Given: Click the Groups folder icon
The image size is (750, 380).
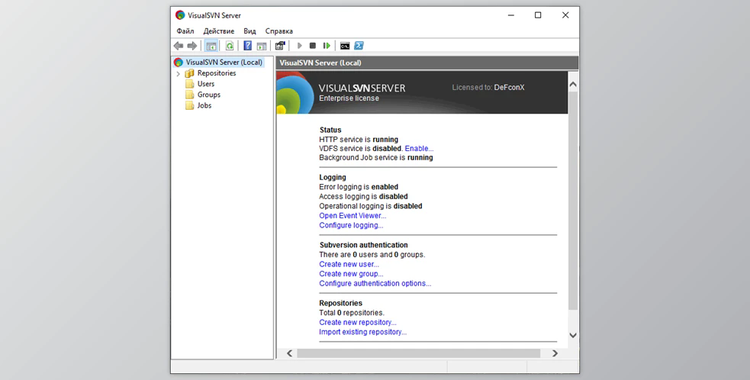Looking at the screenshot, I should click(190, 94).
